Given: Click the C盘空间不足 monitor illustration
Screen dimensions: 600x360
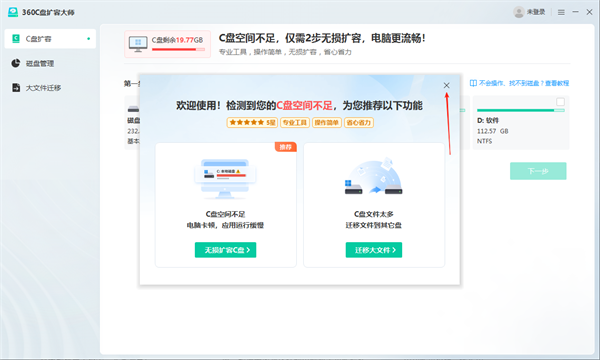Looking at the screenshot, I should (x=225, y=179).
